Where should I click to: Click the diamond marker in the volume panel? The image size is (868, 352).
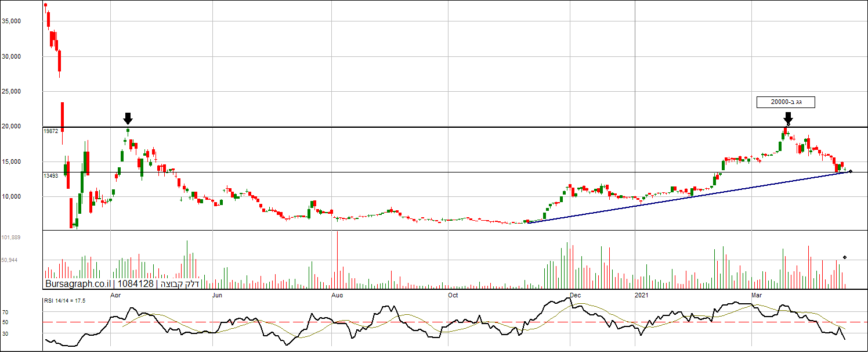(x=844, y=257)
